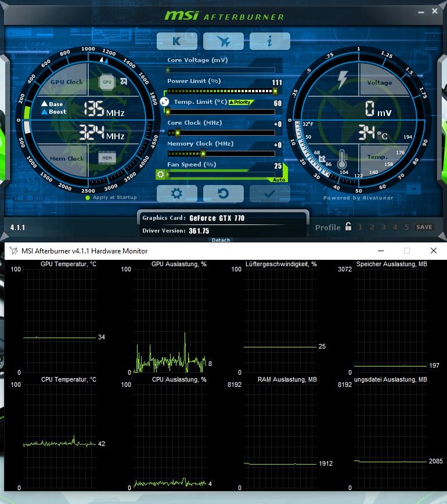447x504 pixels.
Task: Click the lightning bolt voltage icon
Action: pos(343,79)
